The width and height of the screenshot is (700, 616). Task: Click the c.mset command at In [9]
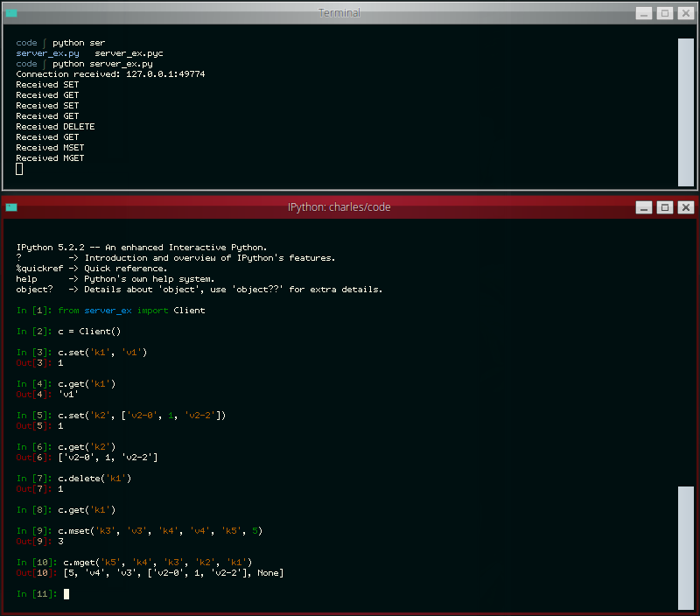[x=160, y=531]
